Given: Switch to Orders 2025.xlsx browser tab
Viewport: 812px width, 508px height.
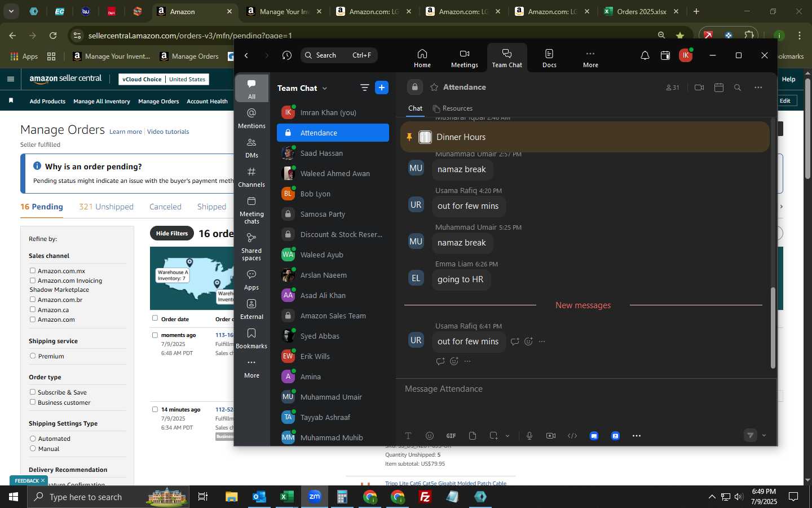Looking at the screenshot, I should pyautogui.click(x=641, y=11).
